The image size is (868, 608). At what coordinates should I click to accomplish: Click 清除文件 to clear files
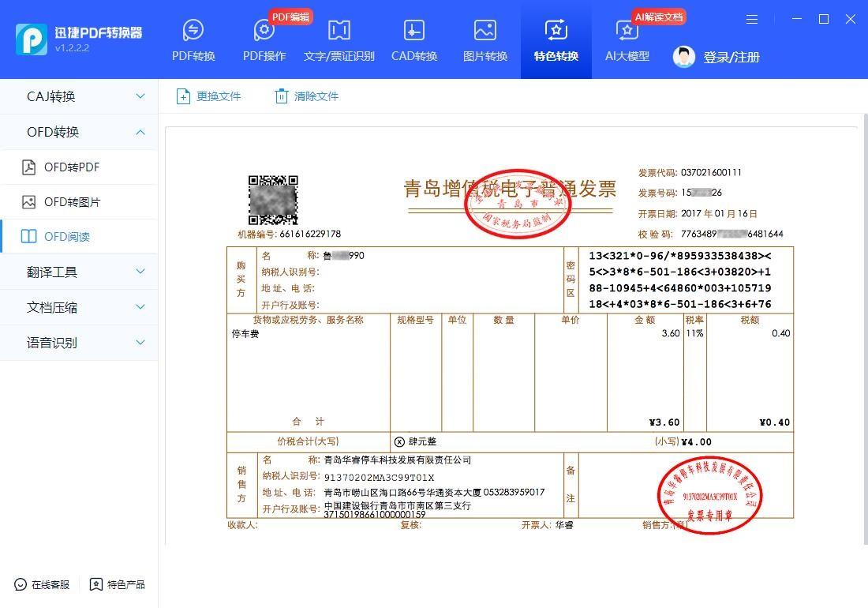point(305,96)
